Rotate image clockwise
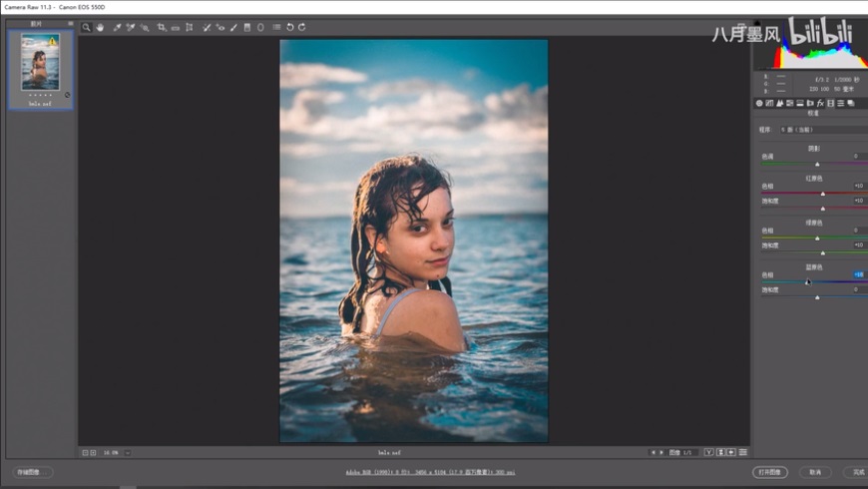Image resolution: width=868 pixels, height=489 pixels. (x=301, y=27)
